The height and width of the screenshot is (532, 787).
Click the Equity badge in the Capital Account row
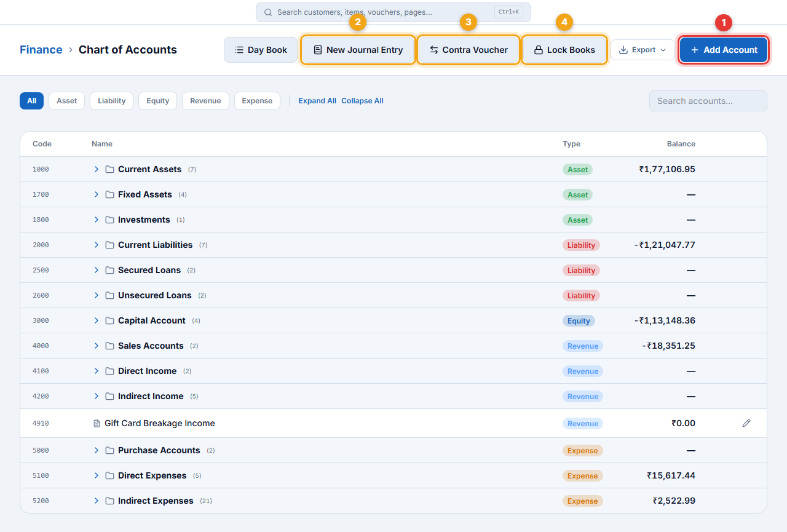coord(579,320)
